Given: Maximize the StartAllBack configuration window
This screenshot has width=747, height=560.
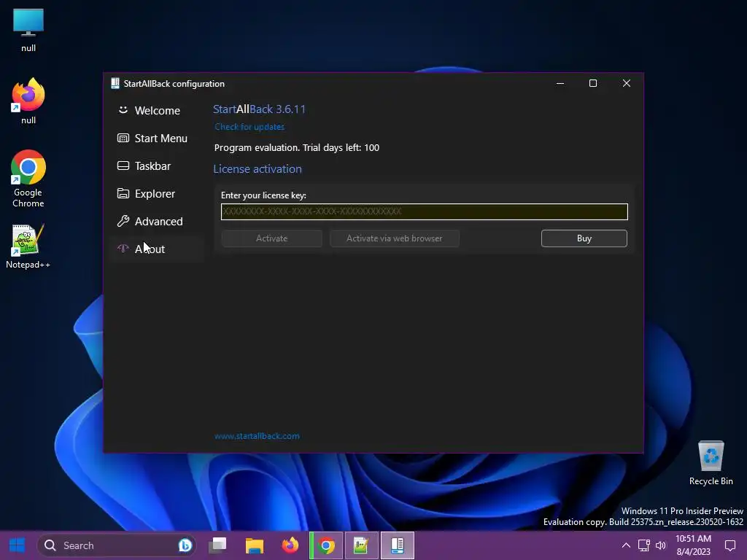Looking at the screenshot, I should click(593, 83).
